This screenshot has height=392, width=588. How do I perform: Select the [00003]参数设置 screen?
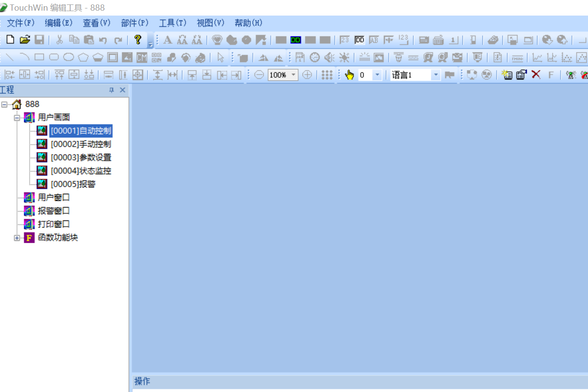pos(81,157)
